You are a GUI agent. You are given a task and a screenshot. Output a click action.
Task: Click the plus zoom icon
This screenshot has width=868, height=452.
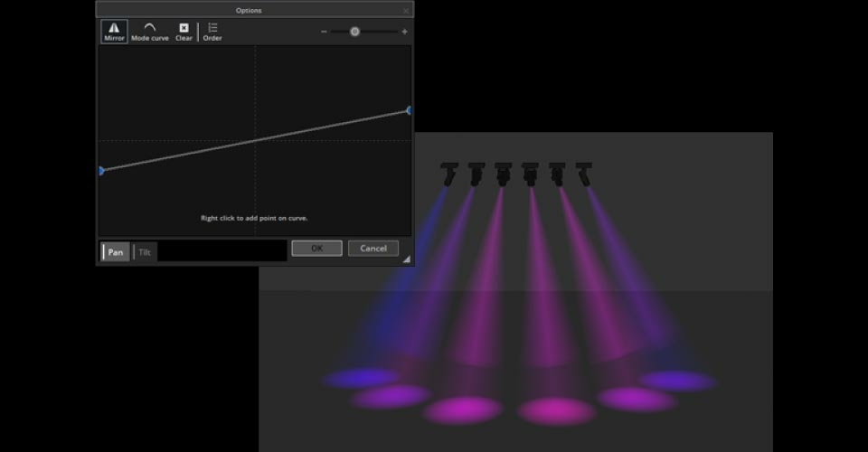404,32
